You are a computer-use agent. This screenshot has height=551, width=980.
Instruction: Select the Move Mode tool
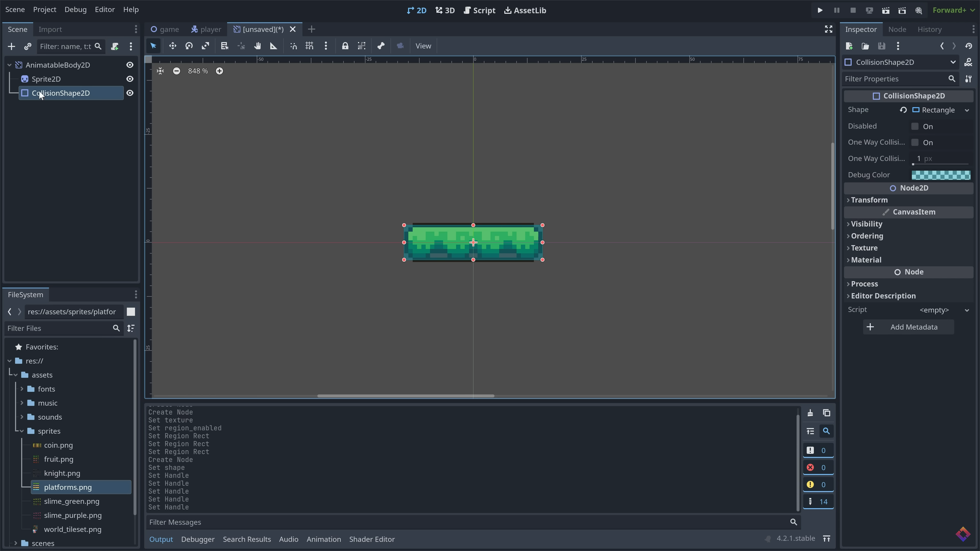click(x=172, y=46)
